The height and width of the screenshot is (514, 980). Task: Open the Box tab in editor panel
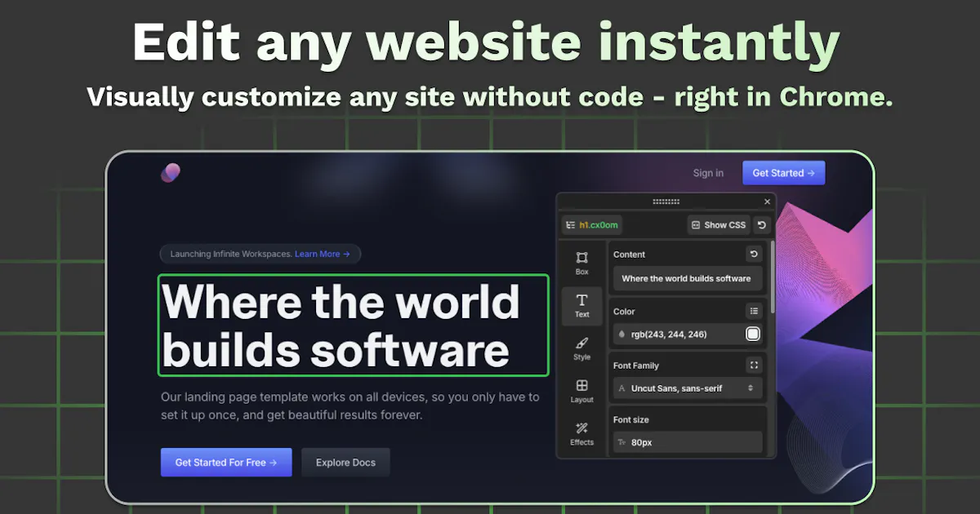point(581,263)
